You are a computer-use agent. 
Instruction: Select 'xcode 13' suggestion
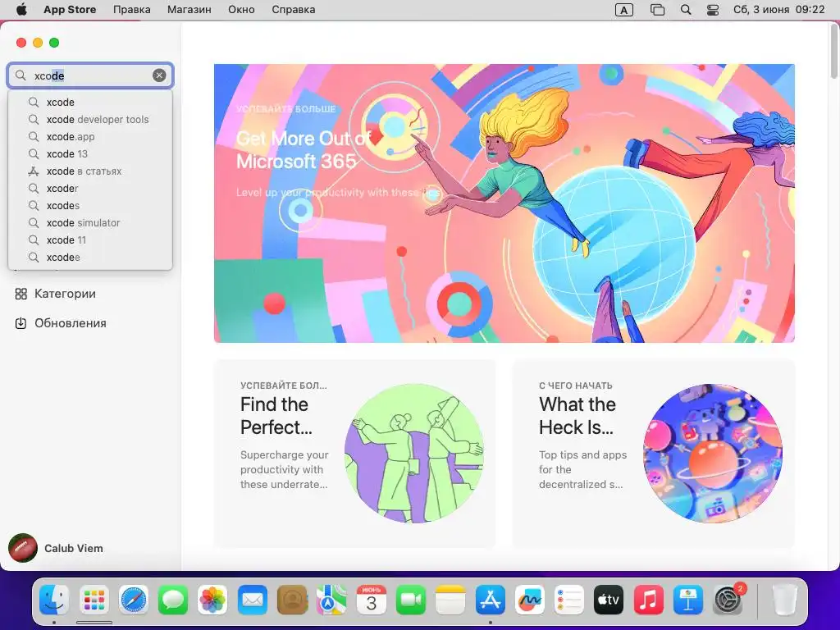(x=90, y=153)
